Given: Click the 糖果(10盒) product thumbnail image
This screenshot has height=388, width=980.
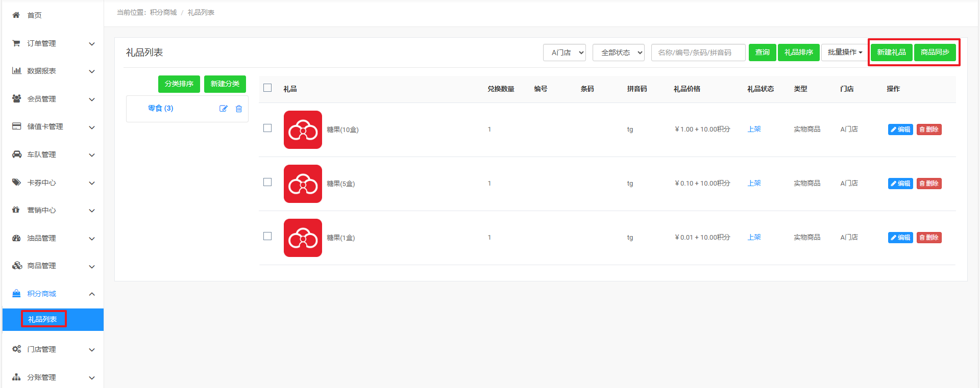Looking at the screenshot, I should tap(303, 130).
